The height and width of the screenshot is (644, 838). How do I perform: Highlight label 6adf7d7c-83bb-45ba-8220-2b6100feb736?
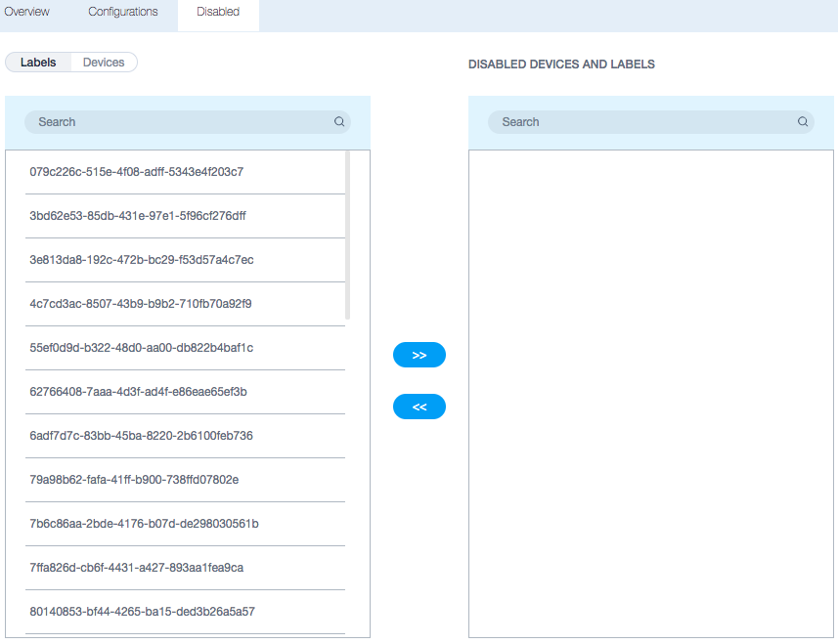click(141, 436)
